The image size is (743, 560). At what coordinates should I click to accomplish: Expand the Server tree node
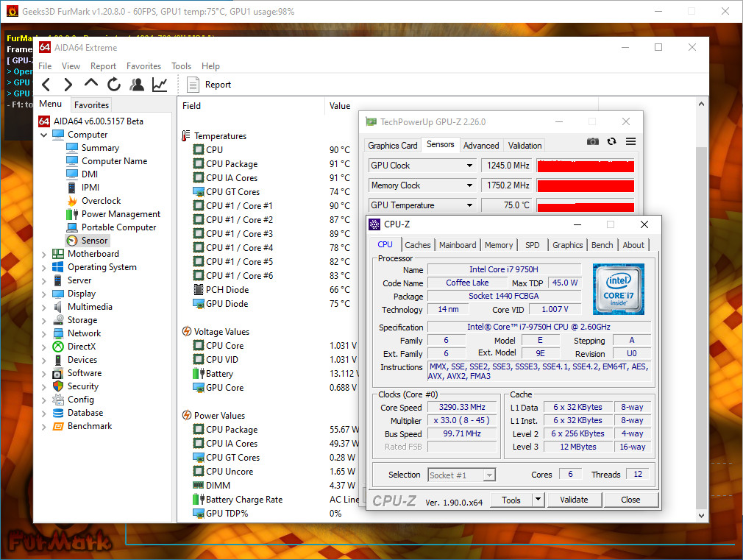click(44, 280)
